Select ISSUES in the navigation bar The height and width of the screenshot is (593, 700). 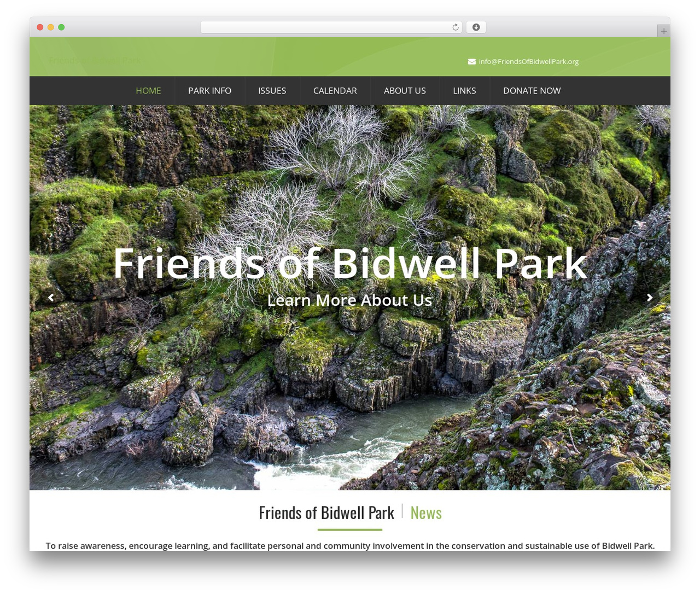click(272, 91)
